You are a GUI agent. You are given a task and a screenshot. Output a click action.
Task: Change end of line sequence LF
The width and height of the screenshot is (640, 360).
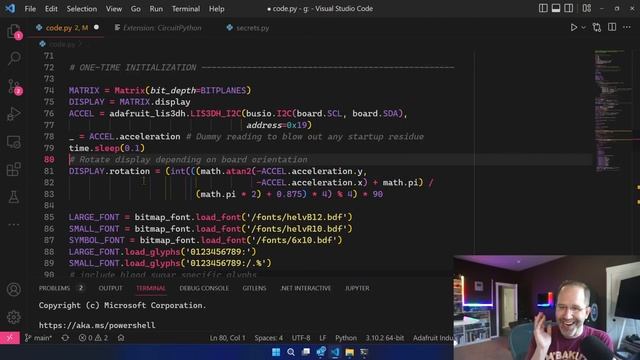pos(322,338)
